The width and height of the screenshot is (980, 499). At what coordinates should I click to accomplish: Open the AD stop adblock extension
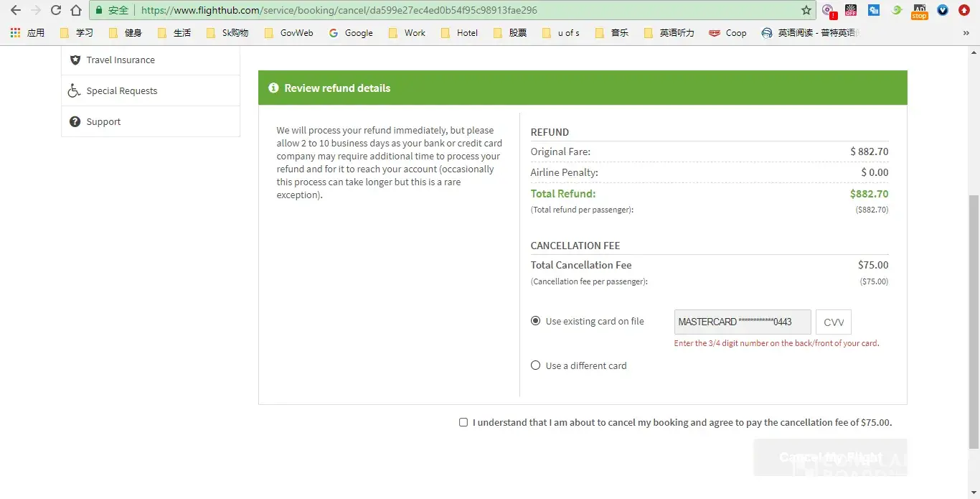pyautogui.click(x=919, y=10)
